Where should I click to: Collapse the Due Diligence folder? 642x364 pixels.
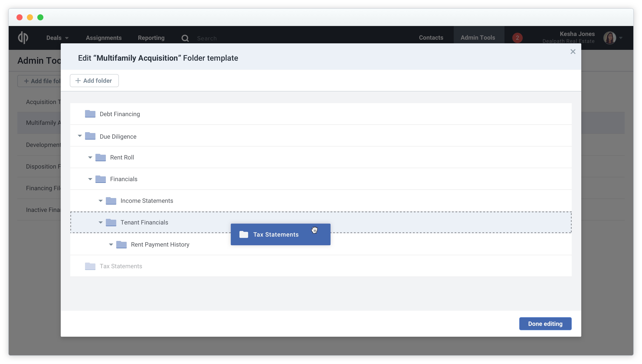[x=80, y=136]
